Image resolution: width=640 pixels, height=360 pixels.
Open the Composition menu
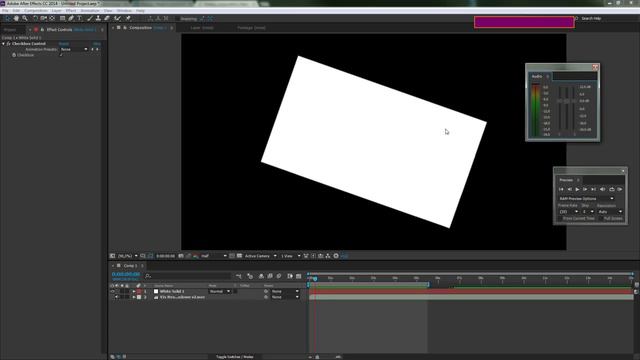coord(36,11)
